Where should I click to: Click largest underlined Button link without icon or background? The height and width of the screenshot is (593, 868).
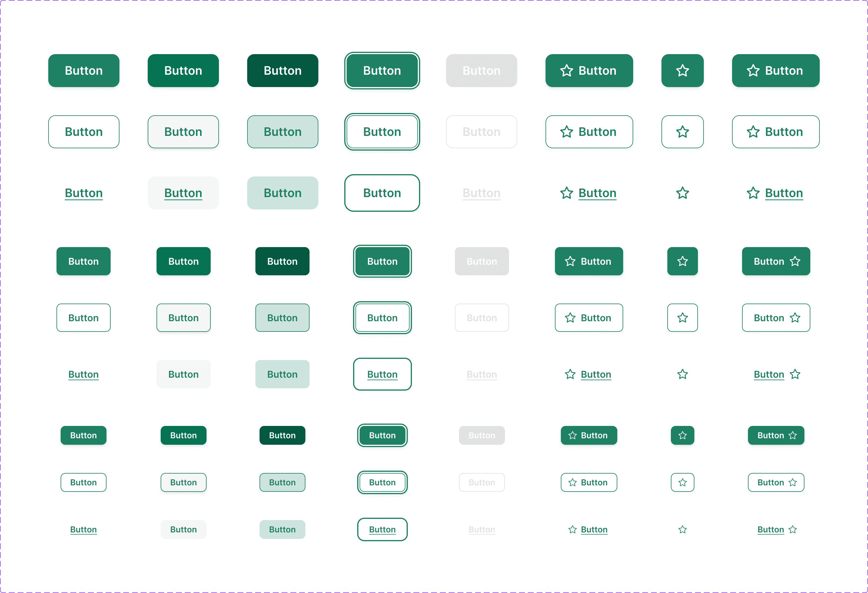(84, 193)
